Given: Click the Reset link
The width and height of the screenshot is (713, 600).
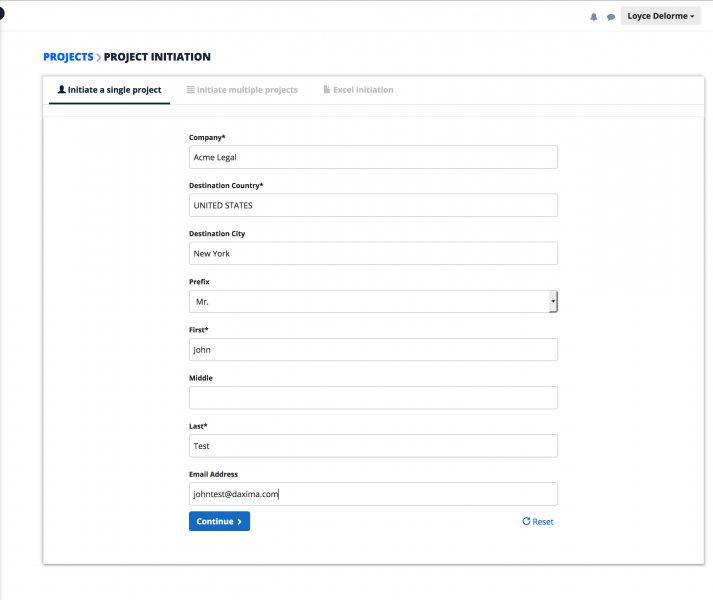Looking at the screenshot, I should point(538,521).
